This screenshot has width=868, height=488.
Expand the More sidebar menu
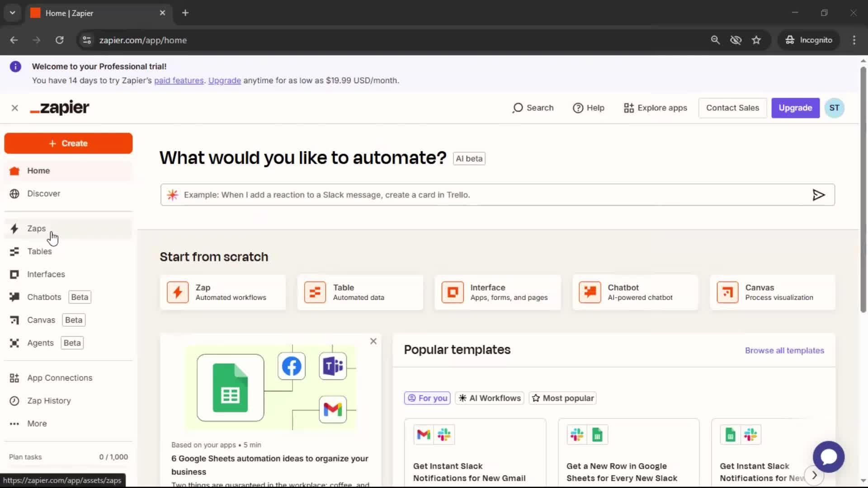(68, 423)
